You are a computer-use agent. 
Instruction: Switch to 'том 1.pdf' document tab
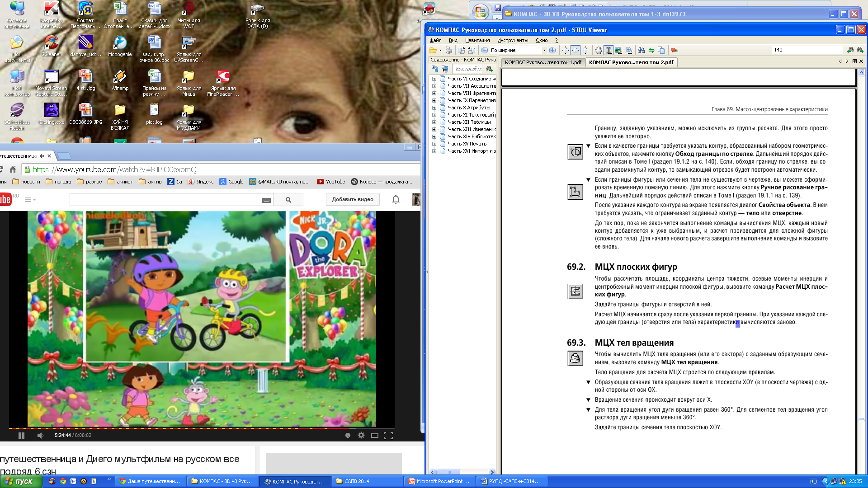[x=542, y=62]
